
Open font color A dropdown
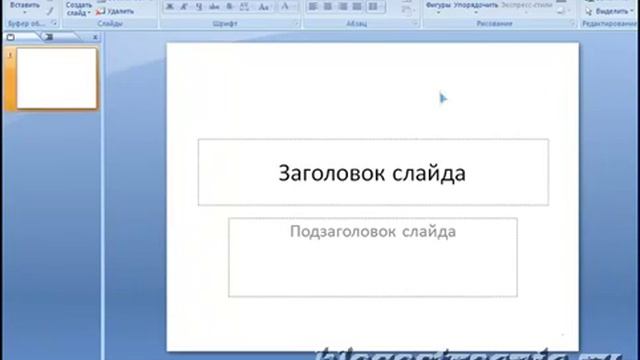tap(288, 7)
